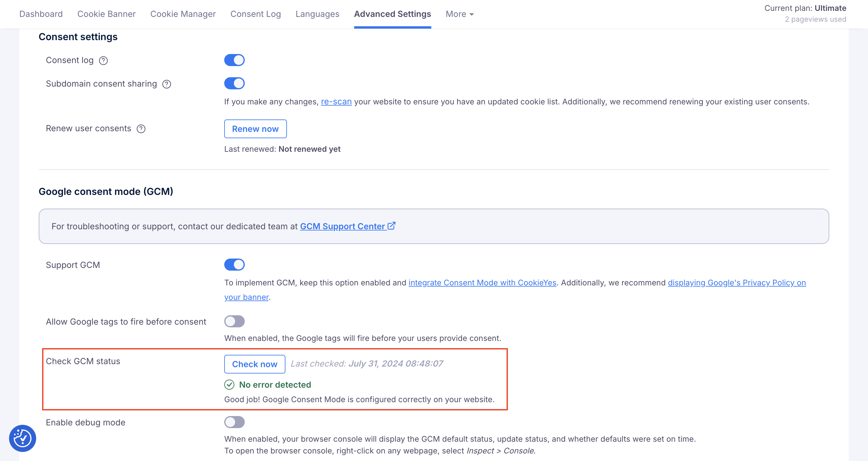The image size is (868, 461).
Task: Click Subdomain consent sharing help icon
Action: click(166, 84)
